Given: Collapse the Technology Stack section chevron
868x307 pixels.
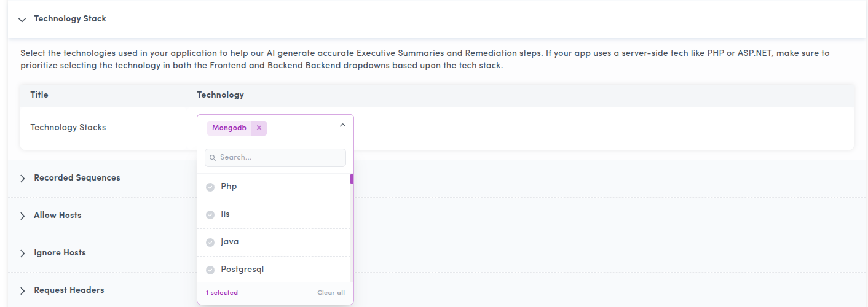Looking at the screenshot, I should coord(23,20).
